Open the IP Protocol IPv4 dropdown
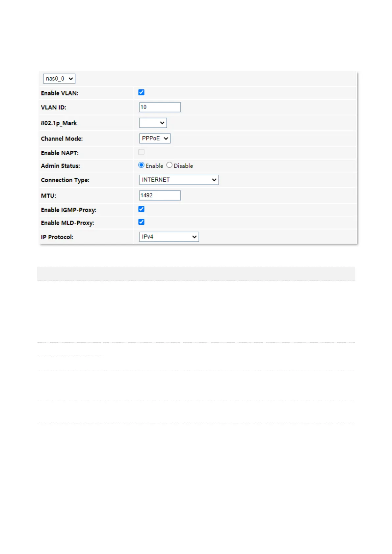 tap(169, 237)
